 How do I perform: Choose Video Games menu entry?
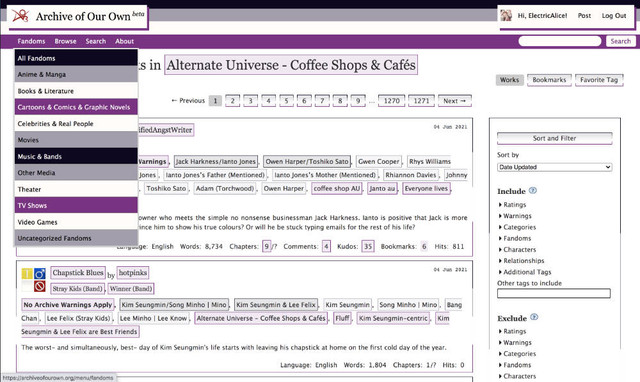(76, 222)
